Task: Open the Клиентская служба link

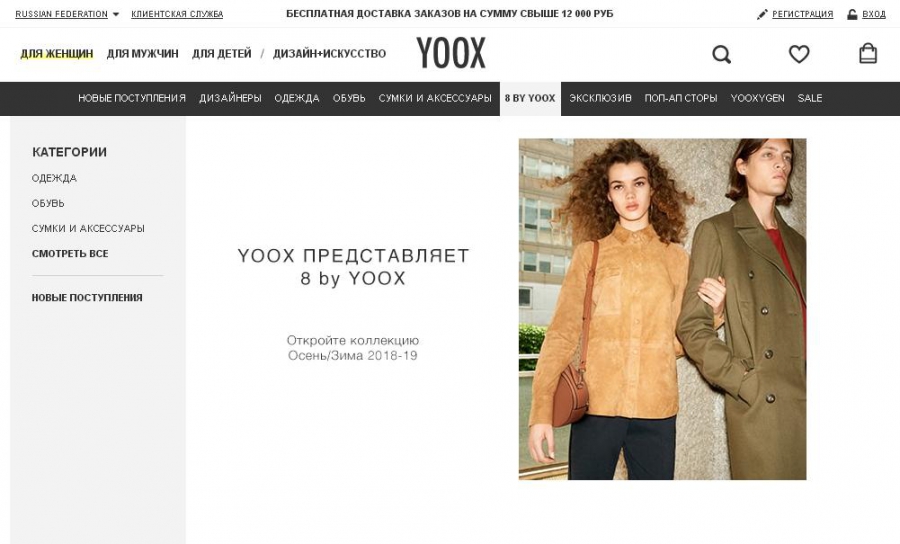Action: tap(177, 14)
